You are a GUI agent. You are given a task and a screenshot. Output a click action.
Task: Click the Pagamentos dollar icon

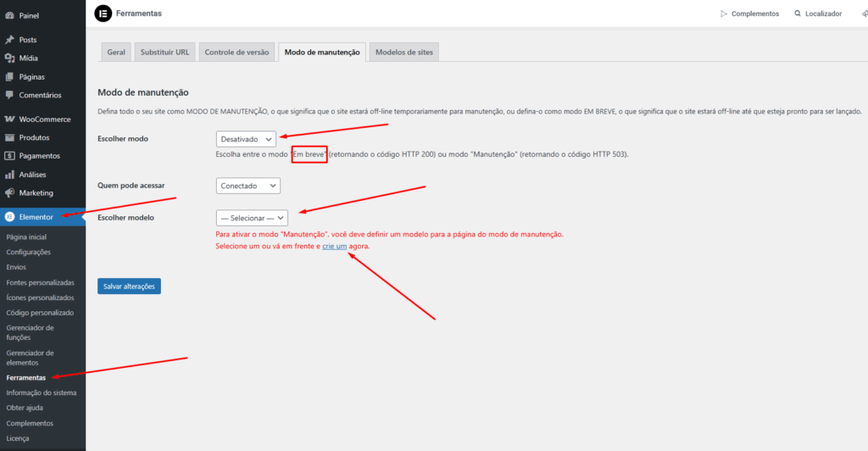pos(9,156)
